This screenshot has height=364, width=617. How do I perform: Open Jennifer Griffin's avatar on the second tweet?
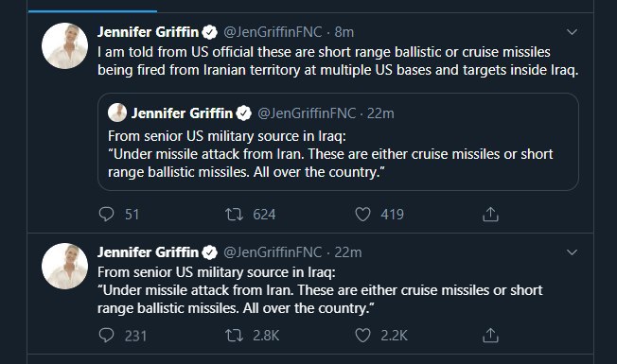pyautogui.click(x=65, y=266)
